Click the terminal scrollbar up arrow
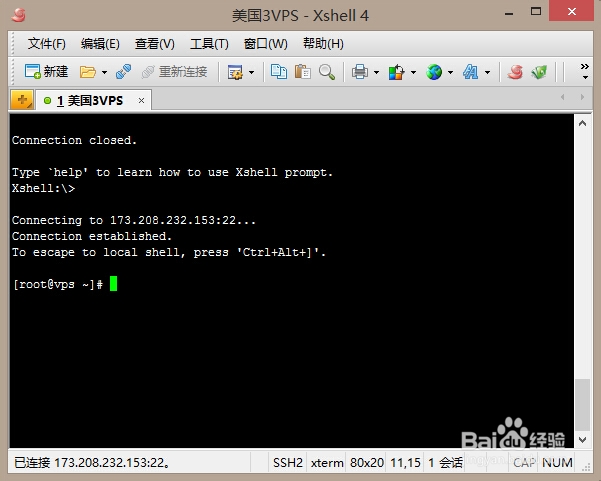Image resolution: width=601 pixels, height=481 pixels. [x=583, y=123]
